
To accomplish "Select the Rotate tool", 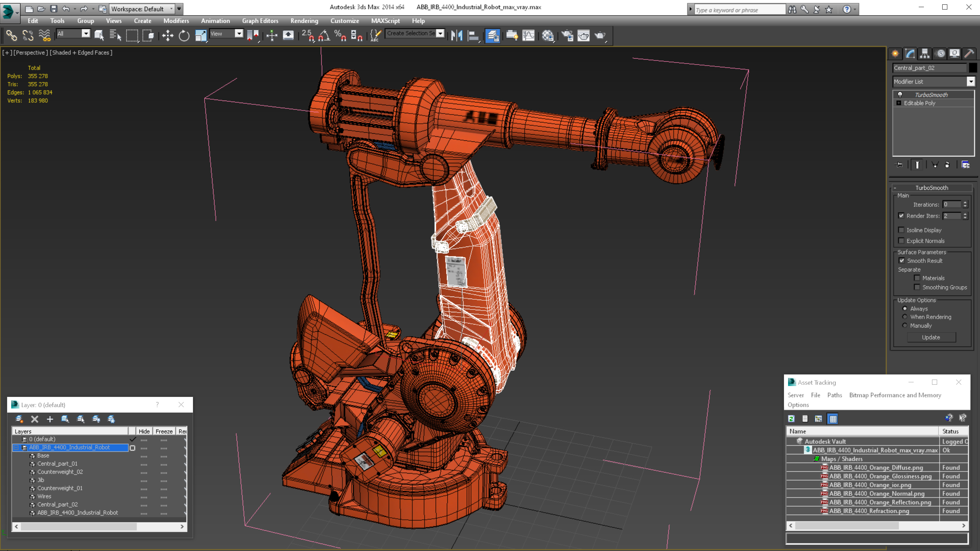I will tap(184, 35).
